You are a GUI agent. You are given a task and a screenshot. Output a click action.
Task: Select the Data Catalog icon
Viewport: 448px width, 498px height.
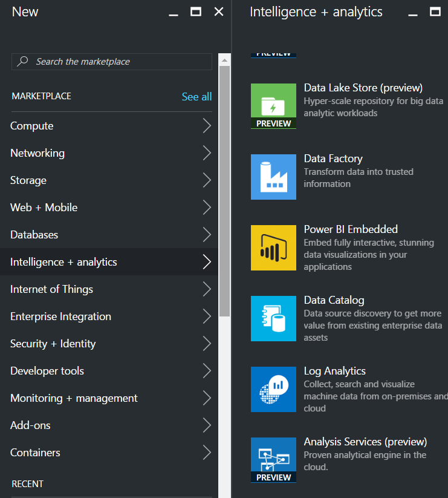click(273, 318)
